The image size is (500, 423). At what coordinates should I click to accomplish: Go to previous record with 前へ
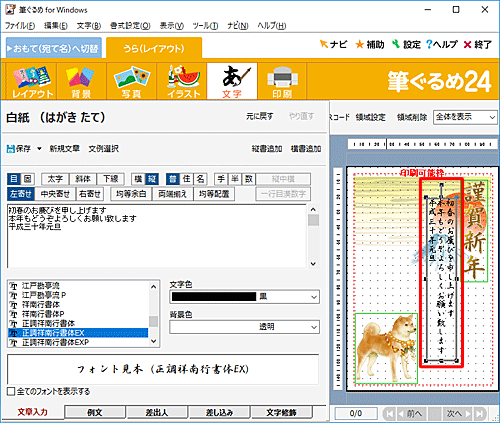click(410, 414)
